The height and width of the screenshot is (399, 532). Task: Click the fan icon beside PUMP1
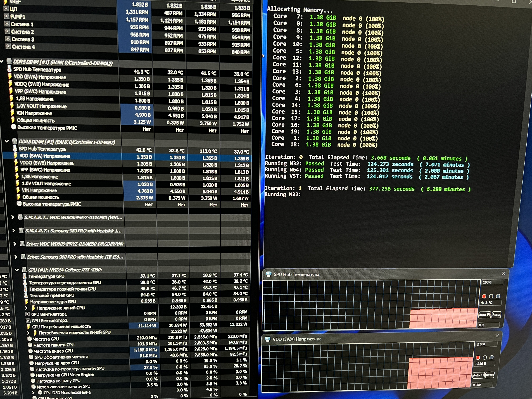tap(6, 16)
